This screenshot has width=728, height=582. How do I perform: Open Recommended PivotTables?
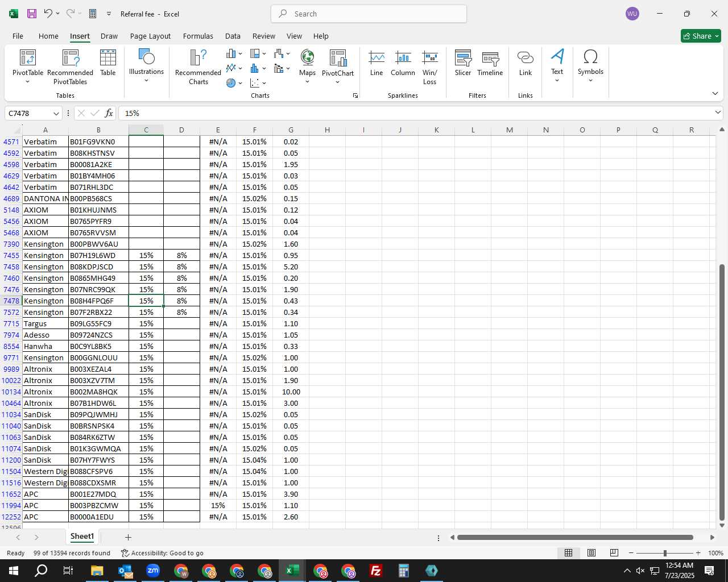[x=70, y=67]
